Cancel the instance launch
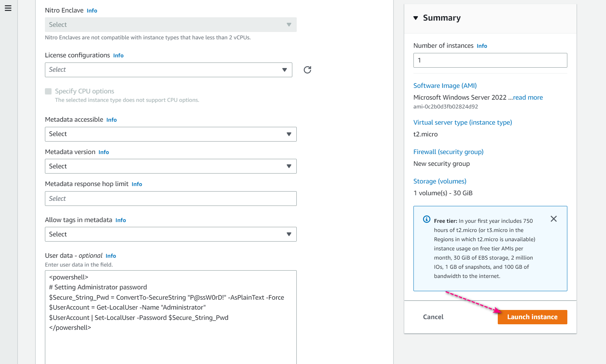606x364 pixels. [x=433, y=317]
